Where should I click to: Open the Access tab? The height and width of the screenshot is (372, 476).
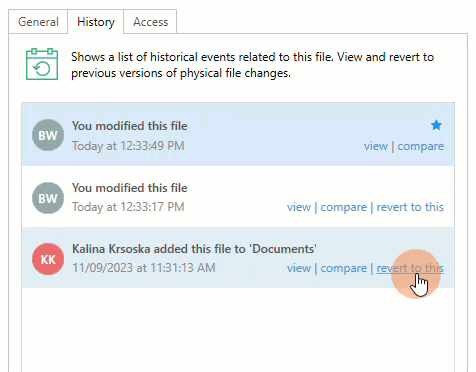tap(150, 22)
